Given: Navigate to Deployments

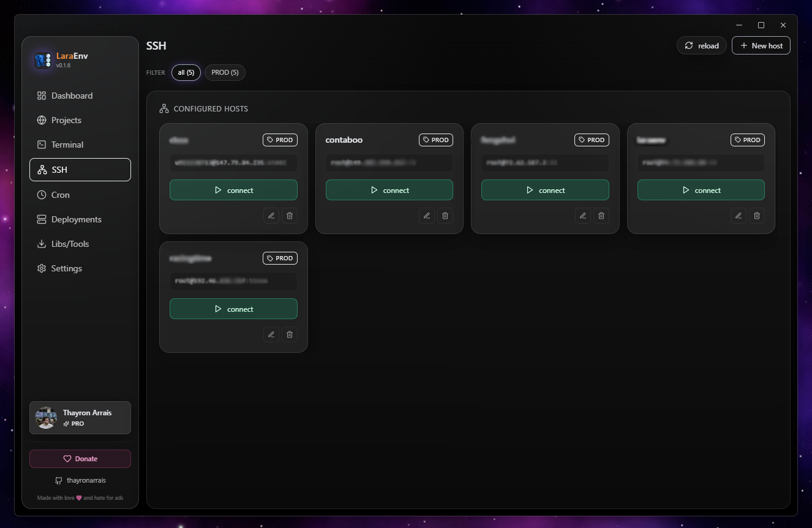Looking at the screenshot, I should coord(80,219).
